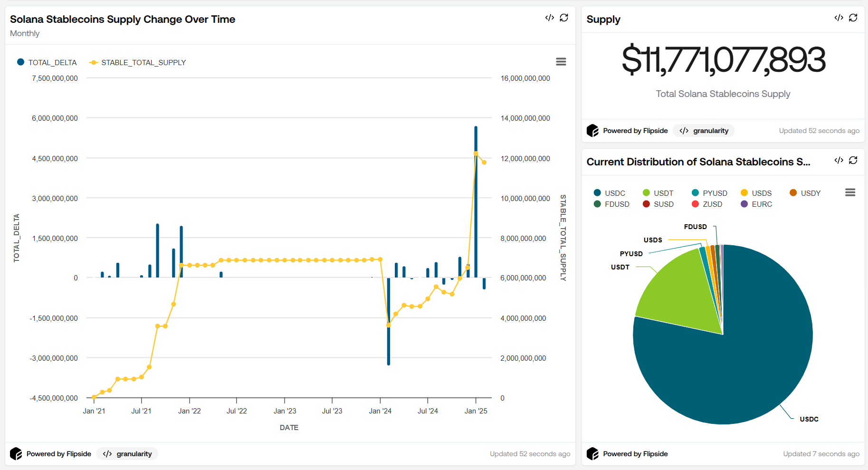Click the Flipside logo under the line chart

point(16,454)
